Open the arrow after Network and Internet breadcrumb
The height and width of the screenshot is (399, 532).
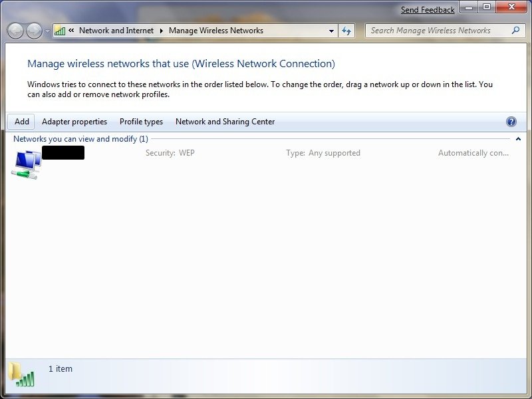pos(161,31)
